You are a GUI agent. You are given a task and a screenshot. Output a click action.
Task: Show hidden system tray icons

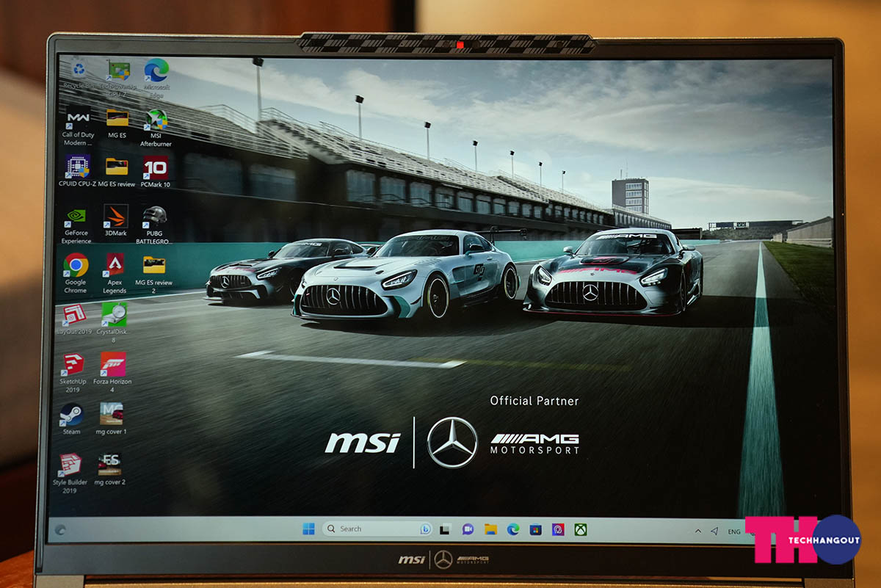point(697,531)
